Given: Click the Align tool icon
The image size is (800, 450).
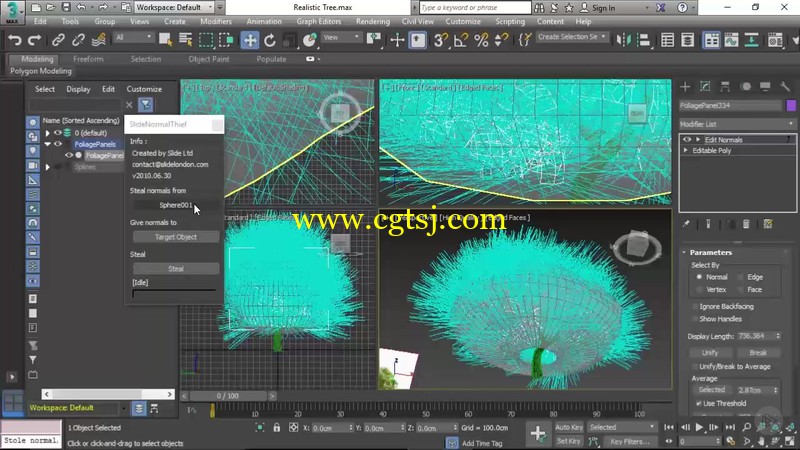Looking at the screenshot, I should 644,40.
